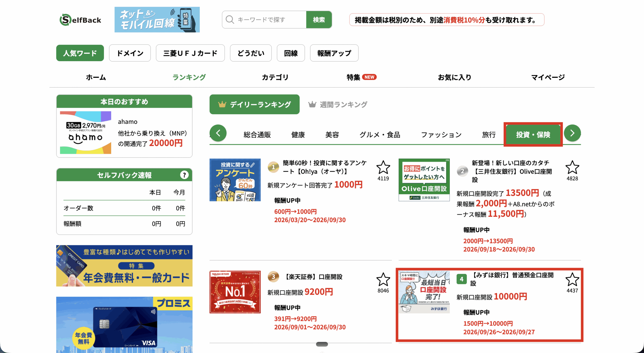
Task: Open the 【楽天証券】口座開設 title link
Action: coord(313,277)
